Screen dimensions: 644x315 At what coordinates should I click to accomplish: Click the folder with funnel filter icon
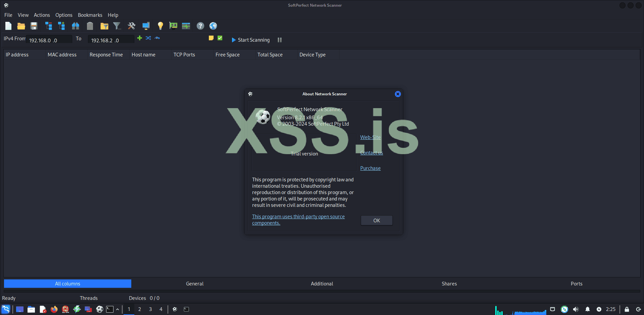(x=104, y=26)
